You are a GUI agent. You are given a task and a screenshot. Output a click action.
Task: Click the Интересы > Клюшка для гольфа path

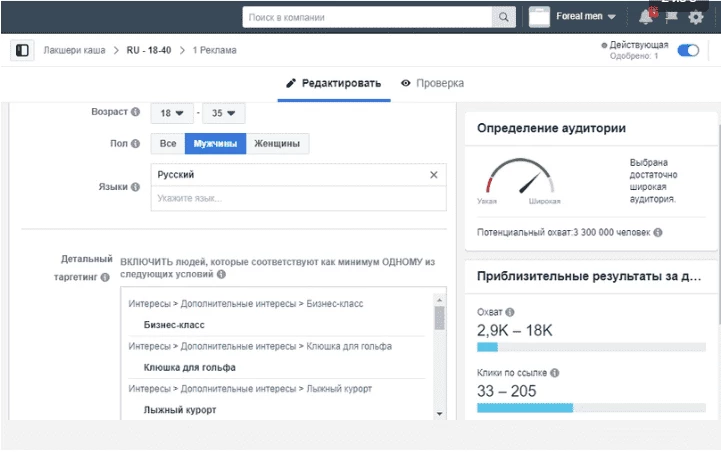[x=260, y=346]
